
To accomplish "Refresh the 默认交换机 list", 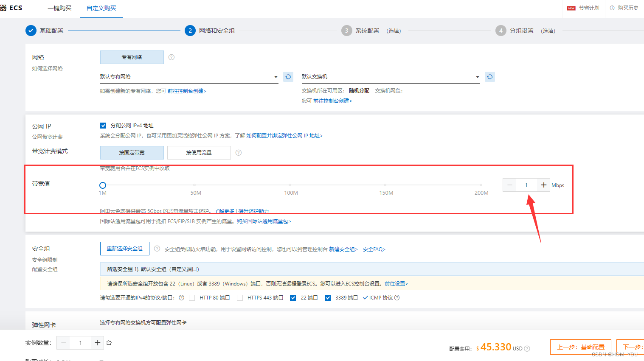I will pos(490,77).
